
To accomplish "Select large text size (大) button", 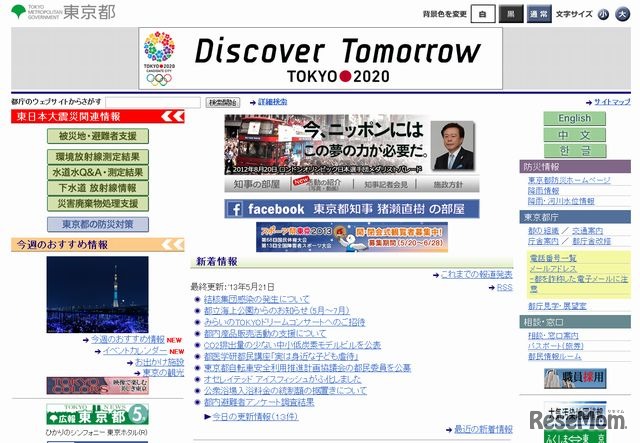I will pos(622,14).
